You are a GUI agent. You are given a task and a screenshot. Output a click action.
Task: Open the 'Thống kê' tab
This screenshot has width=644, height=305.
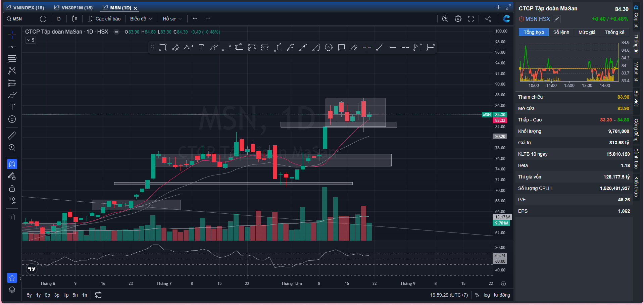[614, 32]
